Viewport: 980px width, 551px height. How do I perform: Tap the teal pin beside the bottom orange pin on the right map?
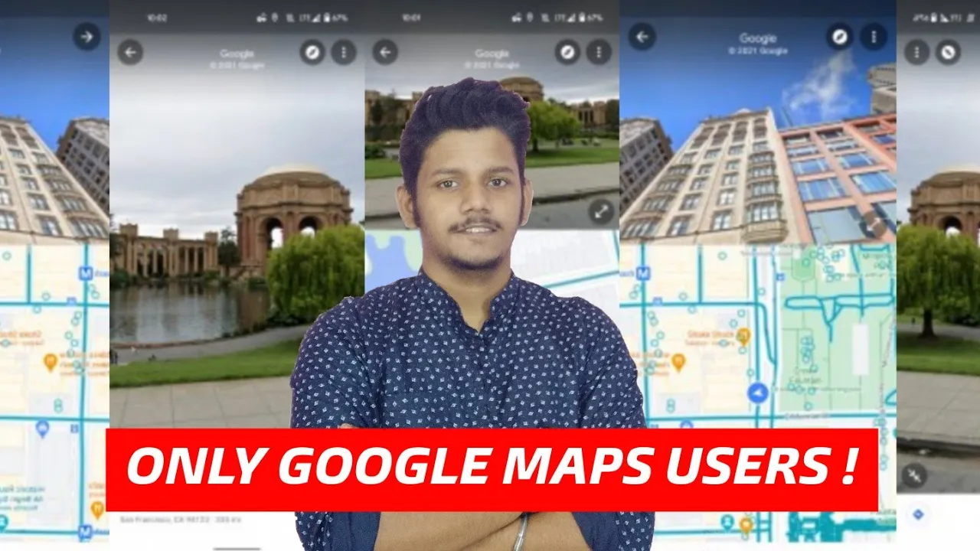click(727, 522)
